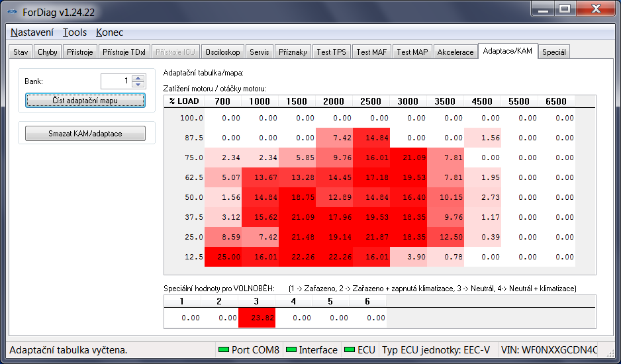Viewport: 621px width, 364px height.
Task: Increase the Bank value with up arrow
Action: (138, 78)
